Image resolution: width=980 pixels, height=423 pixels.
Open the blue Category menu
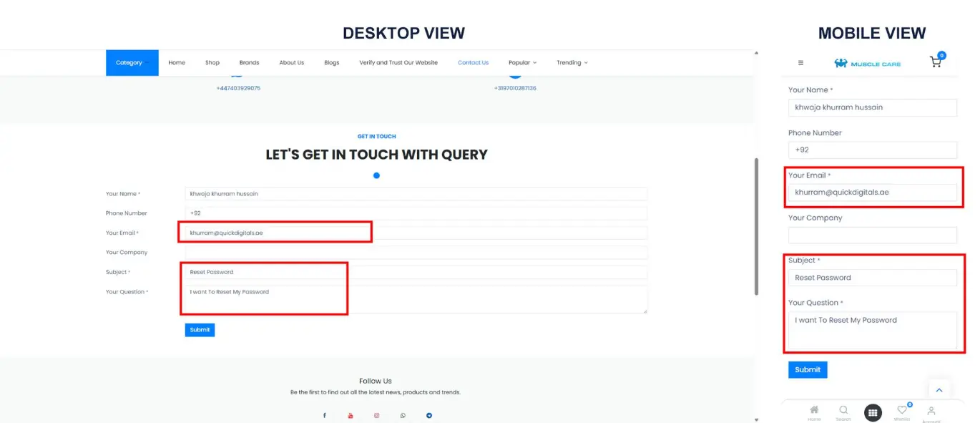click(132, 63)
